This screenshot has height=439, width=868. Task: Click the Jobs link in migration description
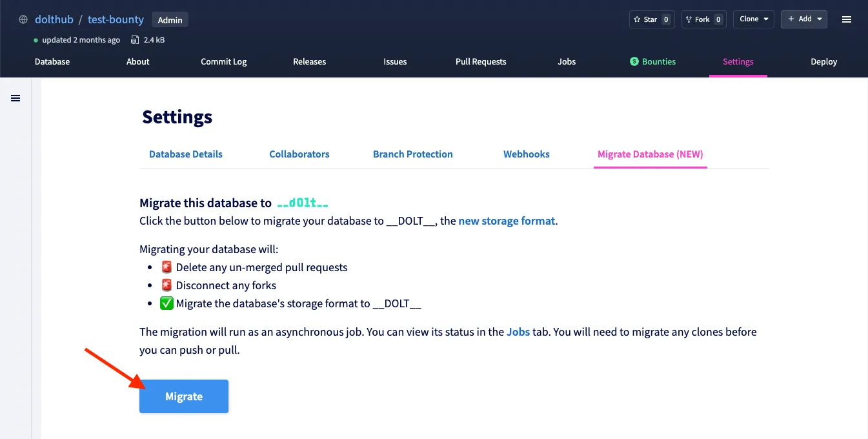(518, 332)
